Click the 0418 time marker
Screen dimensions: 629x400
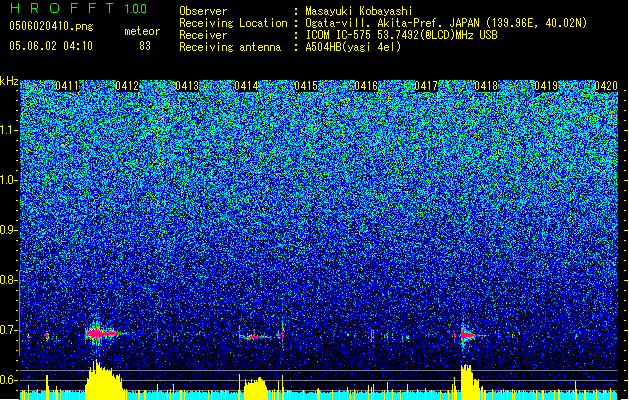(486, 86)
